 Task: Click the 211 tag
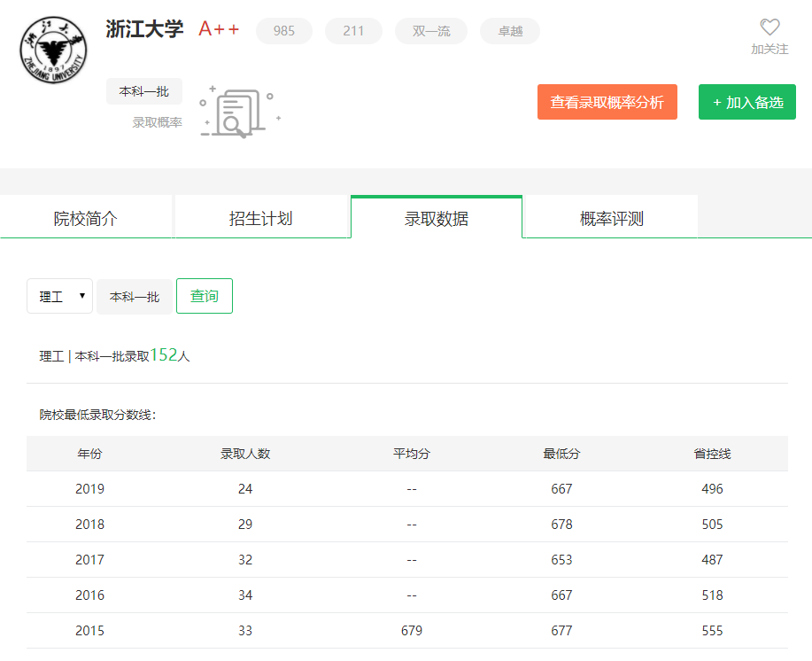click(x=353, y=31)
